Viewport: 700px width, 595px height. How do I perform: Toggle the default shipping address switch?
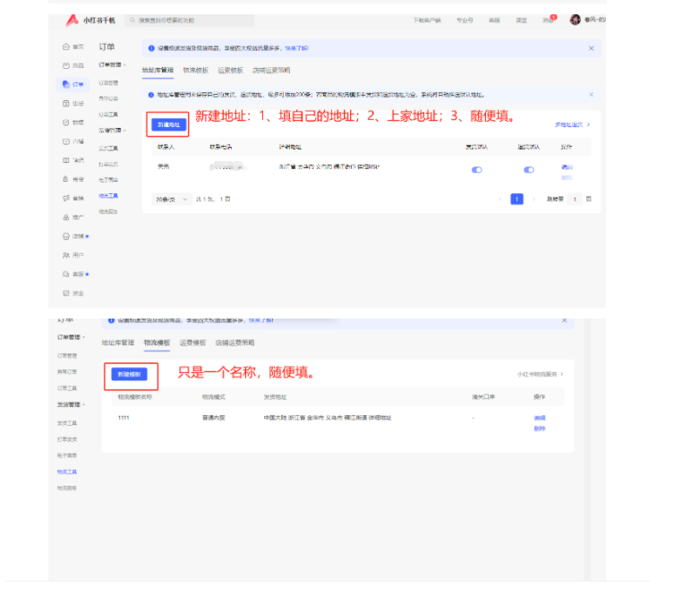[476, 169]
